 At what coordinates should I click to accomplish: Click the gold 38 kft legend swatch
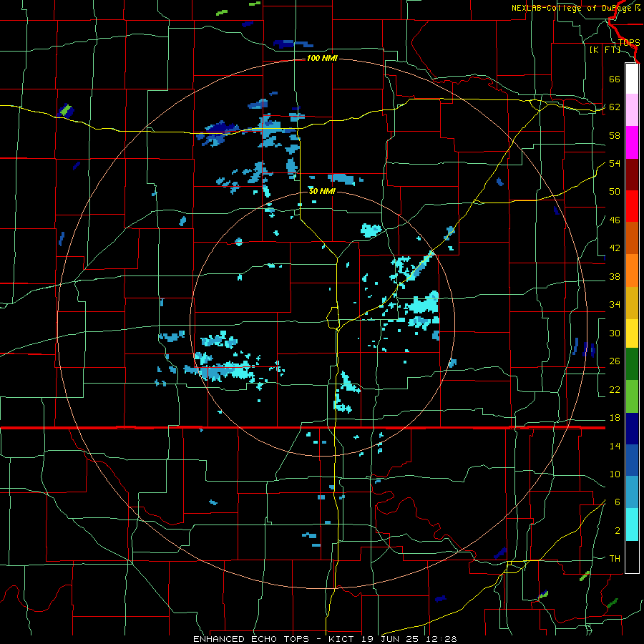pyautogui.click(x=632, y=303)
